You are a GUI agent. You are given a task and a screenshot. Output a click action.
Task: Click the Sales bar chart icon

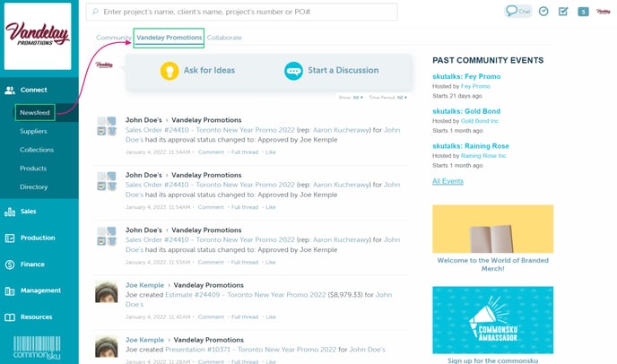pyautogui.click(x=10, y=212)
